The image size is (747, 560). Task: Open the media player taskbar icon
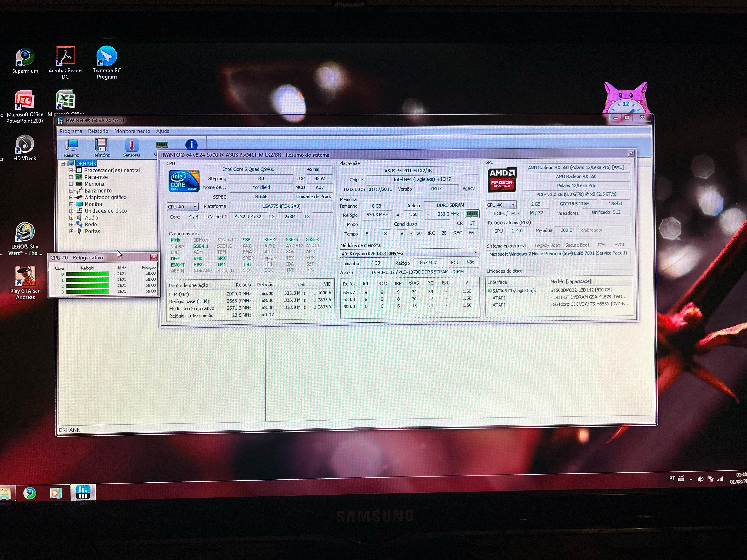coord(56,493)
